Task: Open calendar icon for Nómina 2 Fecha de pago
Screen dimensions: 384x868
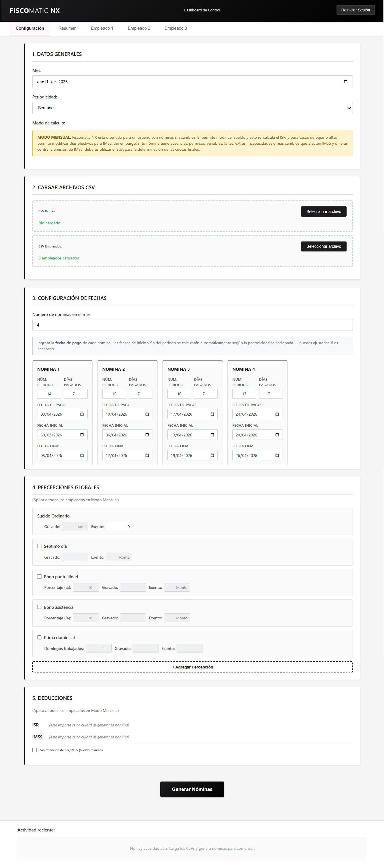Action: coord(147,414)
